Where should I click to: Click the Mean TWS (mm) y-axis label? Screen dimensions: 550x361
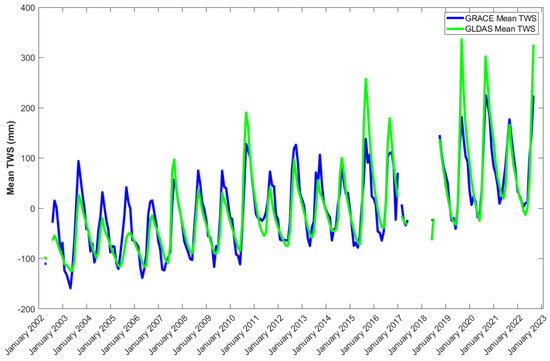(11, 158)
